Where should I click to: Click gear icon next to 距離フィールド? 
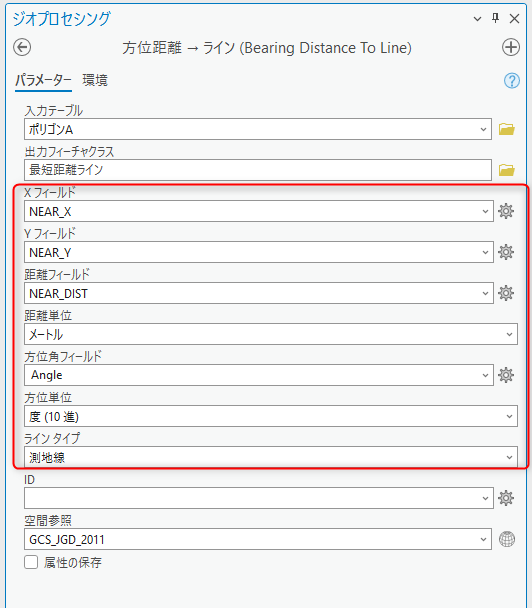506,293
